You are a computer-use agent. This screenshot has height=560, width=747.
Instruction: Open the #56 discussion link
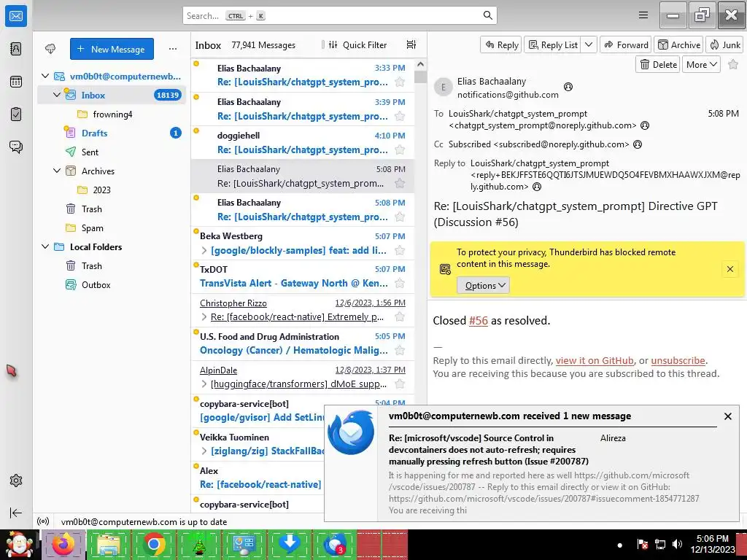(479, 321)
